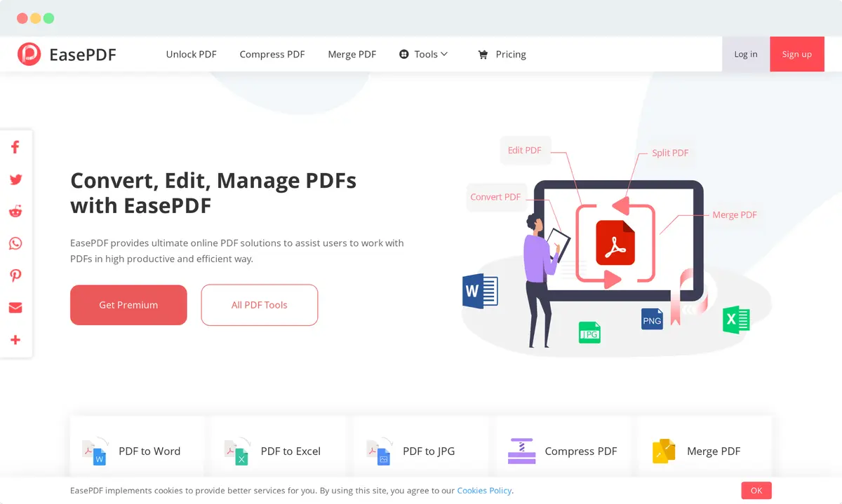Open the Tools menu label

tap(426, 54)
